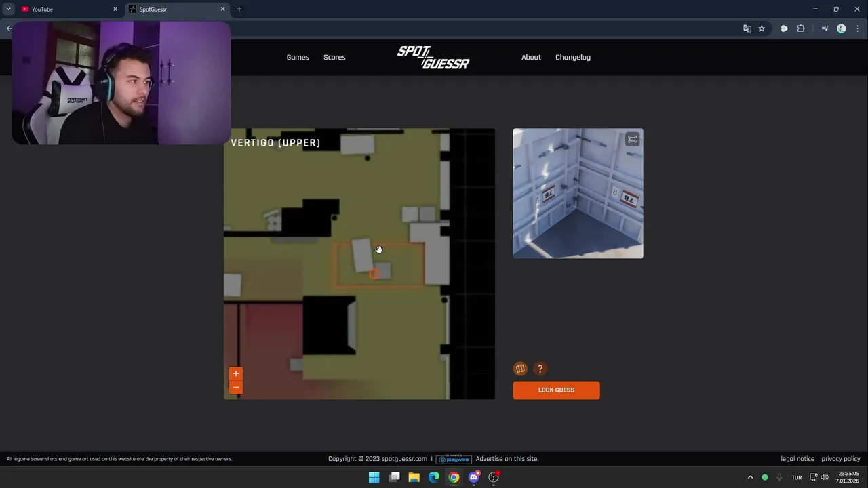
Task: Expand the screenshot preview to fullscreen
Action: [x=632, y=139]
